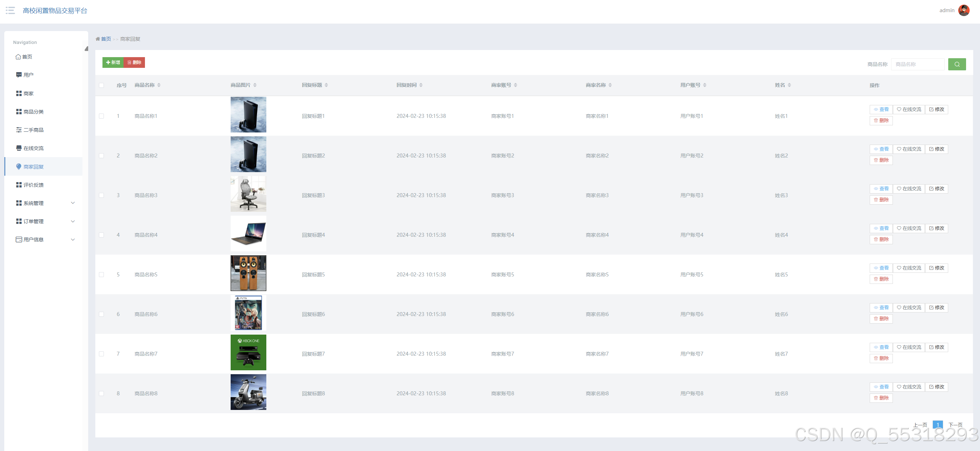Image resolution: width=980 pixels, height=451 pixels.
Task: Open 在线交流 for row 1
Action: (909, 109)
